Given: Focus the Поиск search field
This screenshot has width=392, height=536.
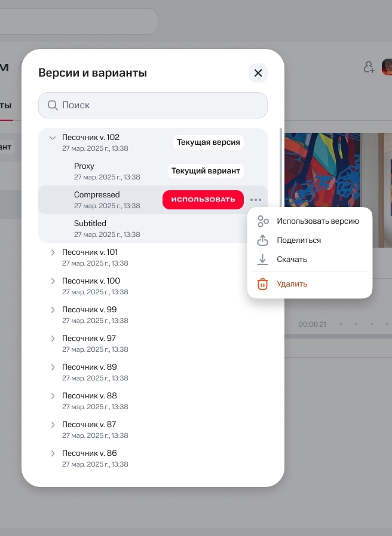Looking at the screenshot, I should coord(161,105).
